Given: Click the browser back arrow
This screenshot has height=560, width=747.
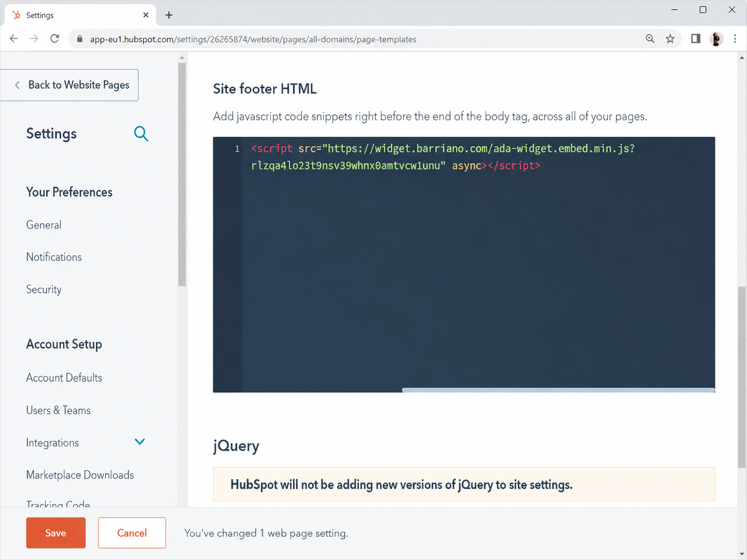Looking at the screenshot, I should (x=14, y=39).
